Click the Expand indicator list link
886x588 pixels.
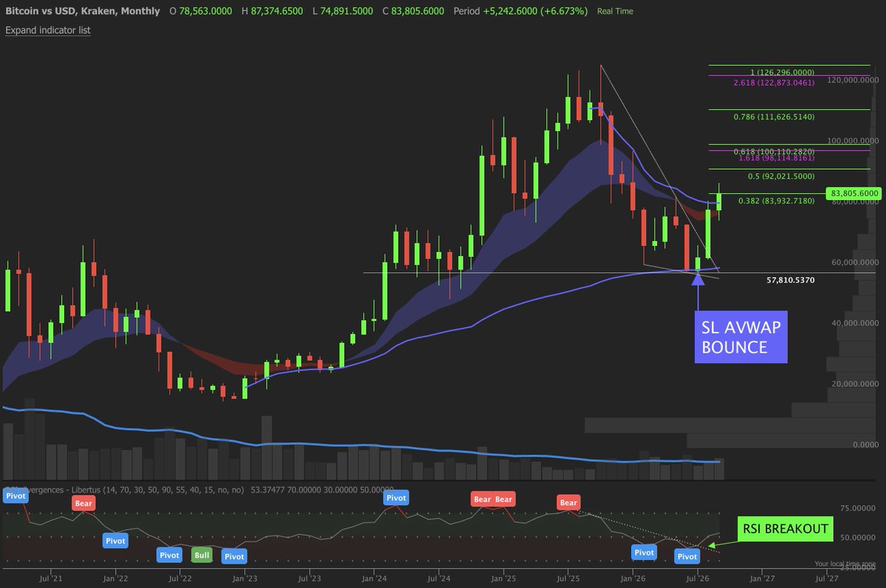click(48, 30)
